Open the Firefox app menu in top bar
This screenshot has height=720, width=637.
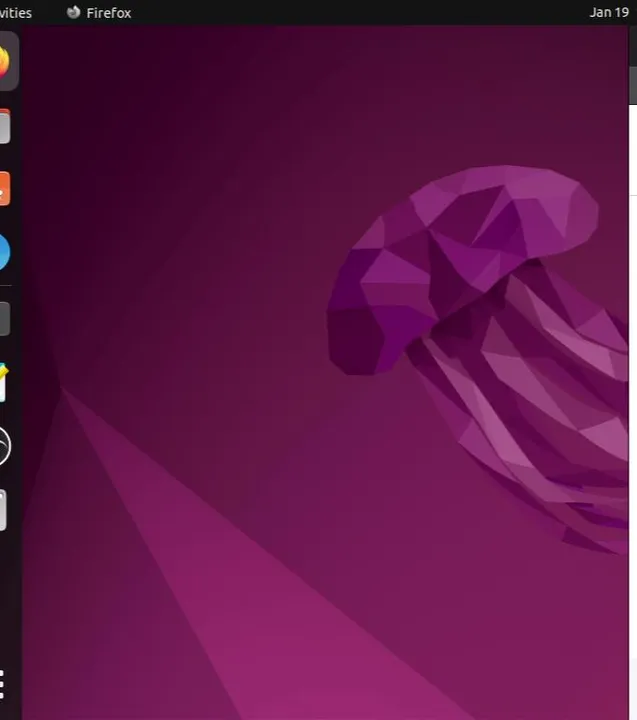(99, 12)
